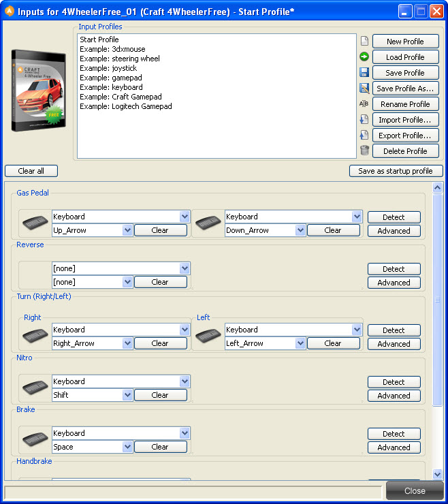This screenshot has width=448, height=504.
Task: Clear the Nitro Shift binding
Action: pyautogui.click(x=161, y=395)
